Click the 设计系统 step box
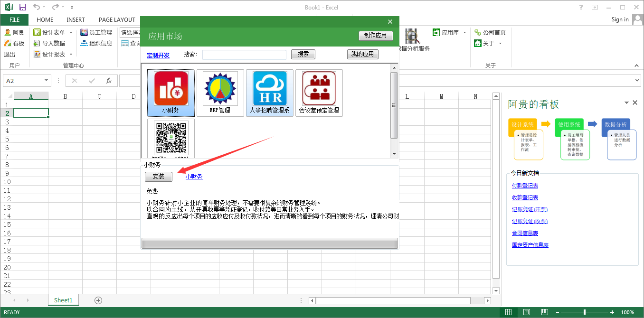 pyautogui.click(x=522, y=124)
